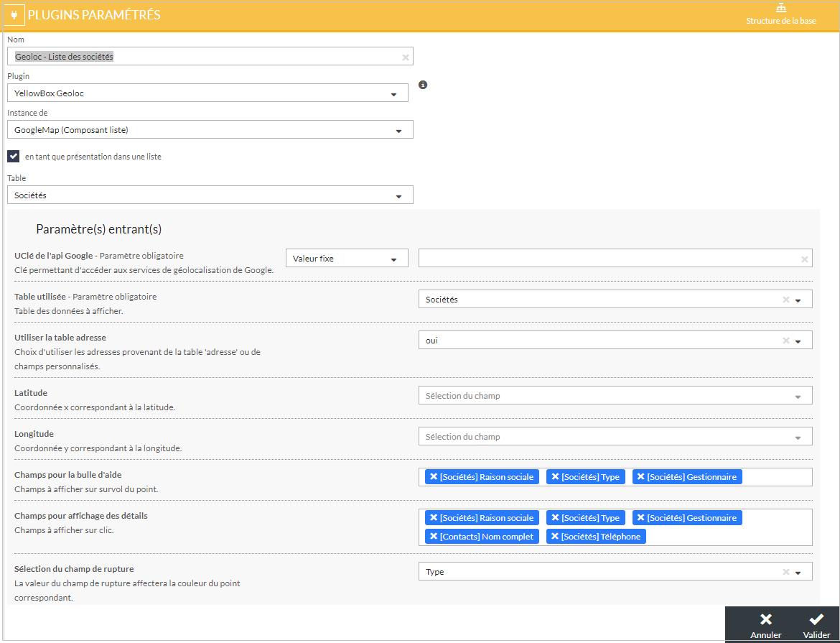Clear the Type rupture field selection
The width and height of the screenshot is (840, 643).
[x=786, y=572]
